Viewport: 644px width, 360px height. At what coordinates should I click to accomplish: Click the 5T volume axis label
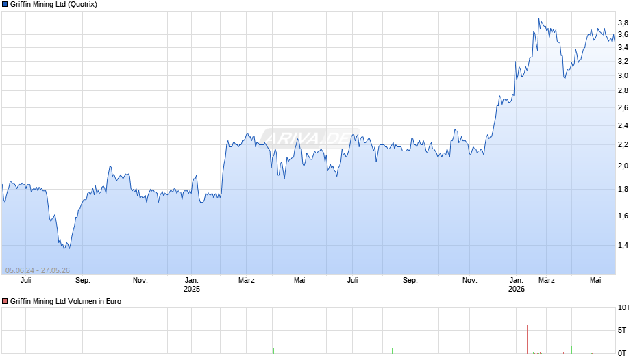622,330
